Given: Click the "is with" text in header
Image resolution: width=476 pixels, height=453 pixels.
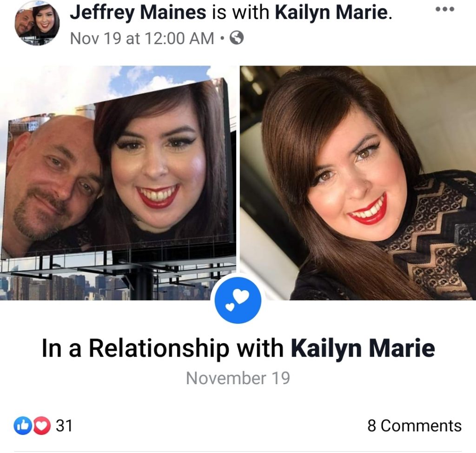Looking at the screenshot, I should (240, 13).
